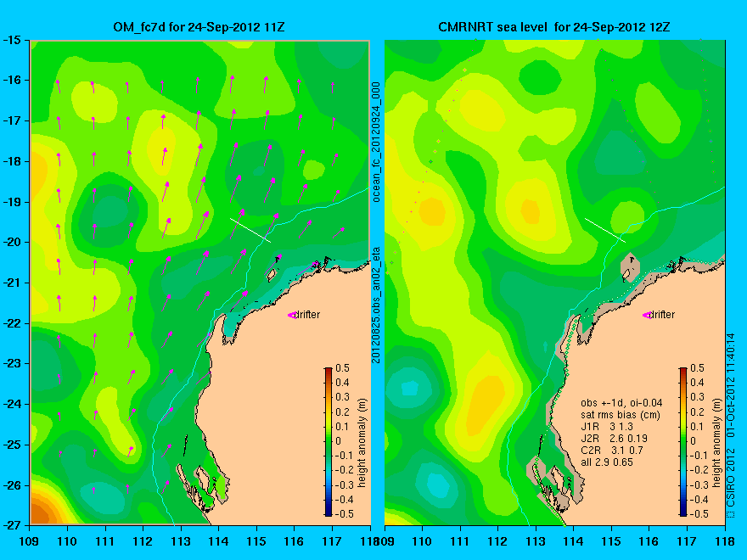Click the 'J2R 2.6 0.19' statistics row
This screenshot has width=747, height=560.
click(614, 439)
